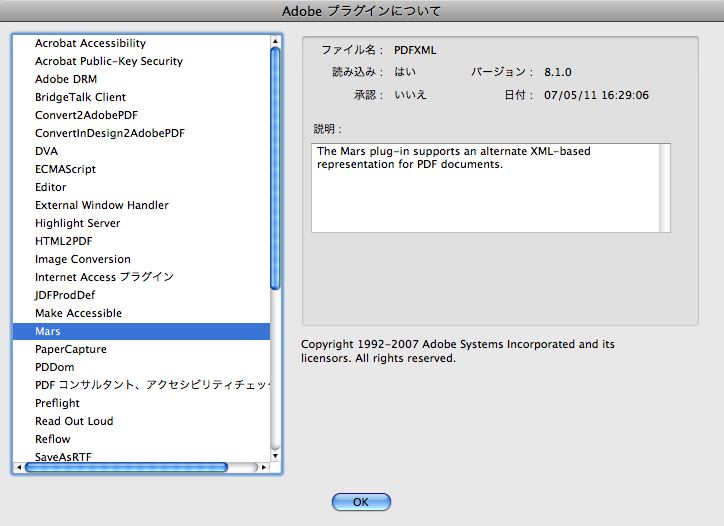Select the Image Conversion plug-in
Image resolution: width=724 pixels, height=526 pixels.
[x=82, y=259]
